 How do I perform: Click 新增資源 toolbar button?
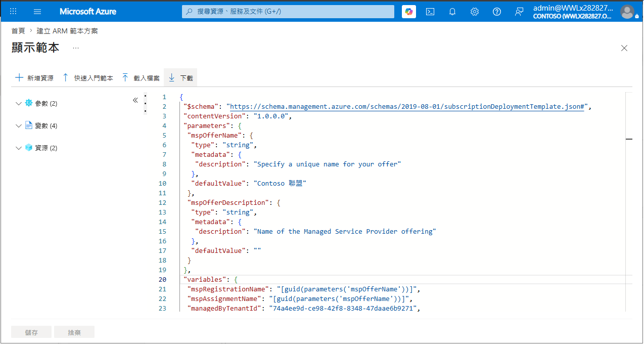[x=34, y=78]
